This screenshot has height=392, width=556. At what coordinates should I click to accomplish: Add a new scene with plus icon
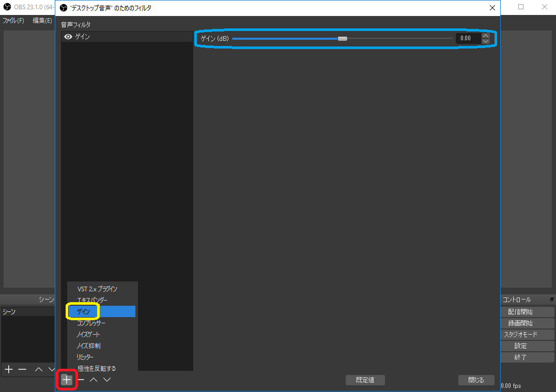click(x=9, y=369)
